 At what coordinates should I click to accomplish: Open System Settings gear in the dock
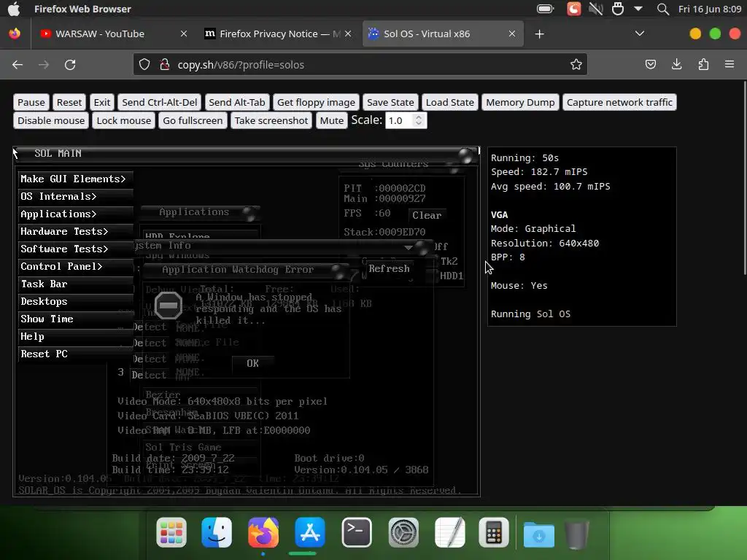coord(403,532)
